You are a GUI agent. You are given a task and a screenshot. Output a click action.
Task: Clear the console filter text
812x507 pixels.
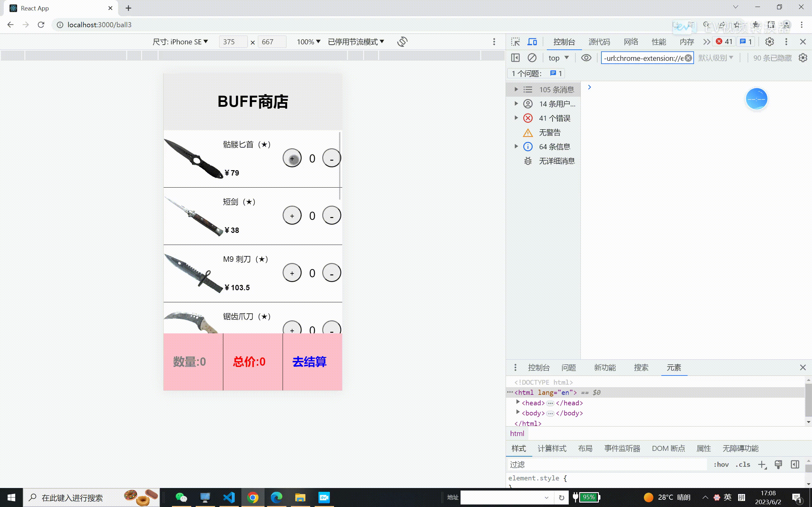(688, 58)
